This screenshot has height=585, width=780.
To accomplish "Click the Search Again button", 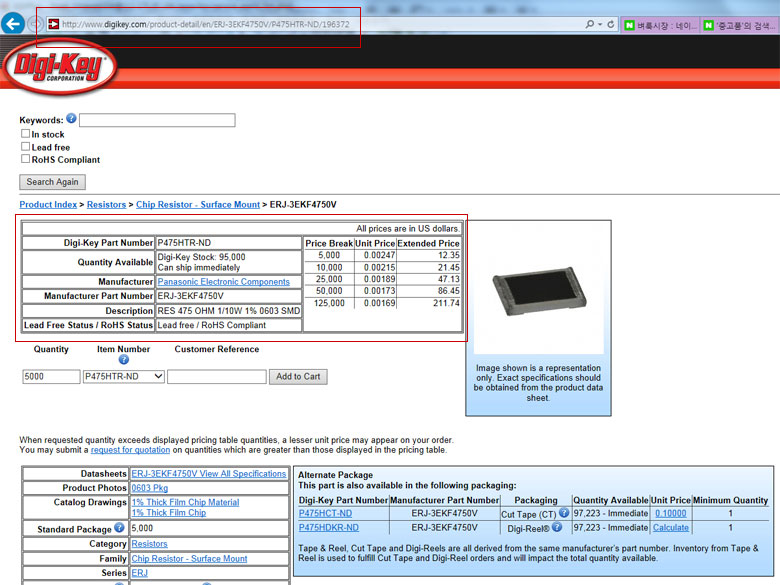I will pos(52,182).
